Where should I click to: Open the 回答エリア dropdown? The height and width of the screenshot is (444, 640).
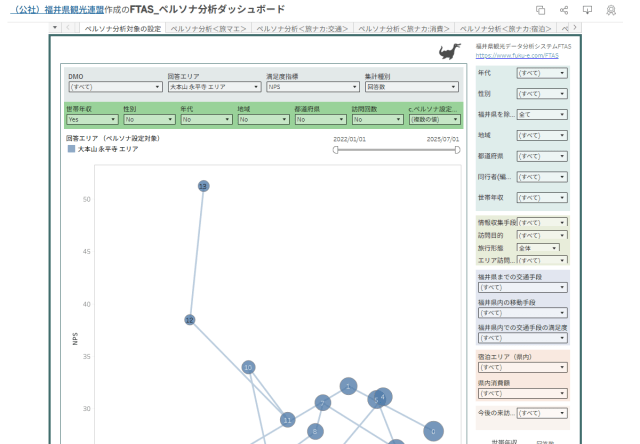tap(214, 87)
